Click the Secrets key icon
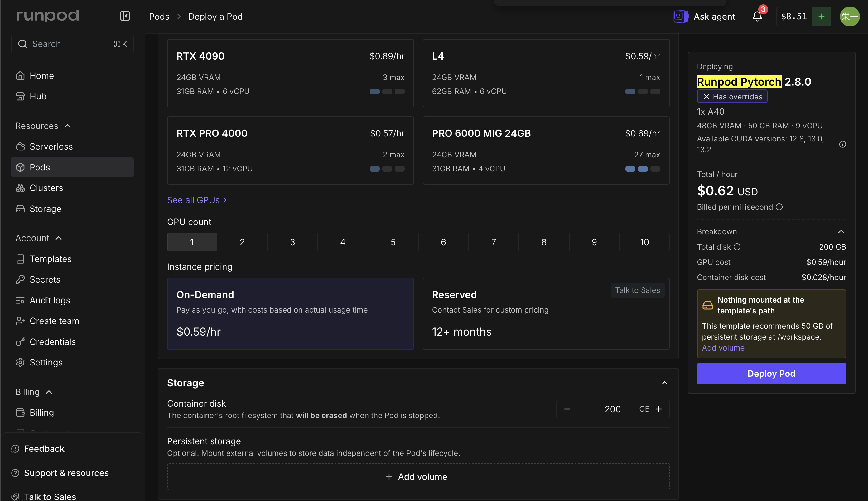 pos(20,279)
